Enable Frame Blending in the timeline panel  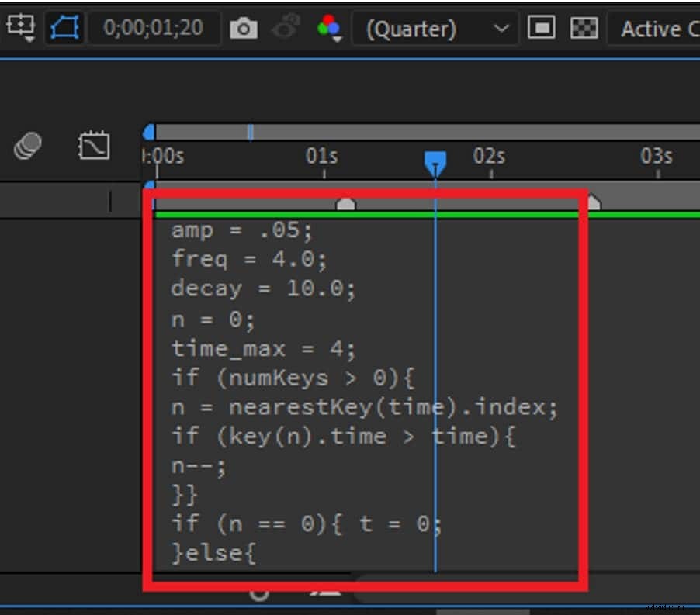click(27, 145)
